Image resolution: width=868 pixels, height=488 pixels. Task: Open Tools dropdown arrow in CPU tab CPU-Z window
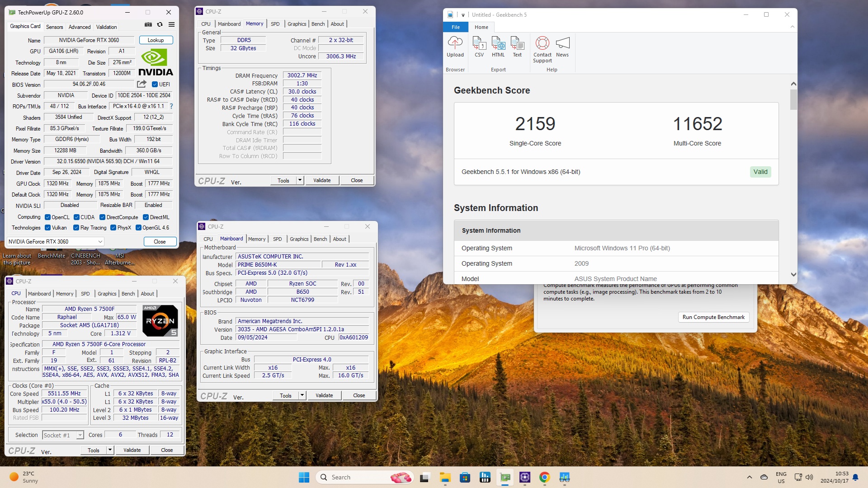click(x=109, y=450)
